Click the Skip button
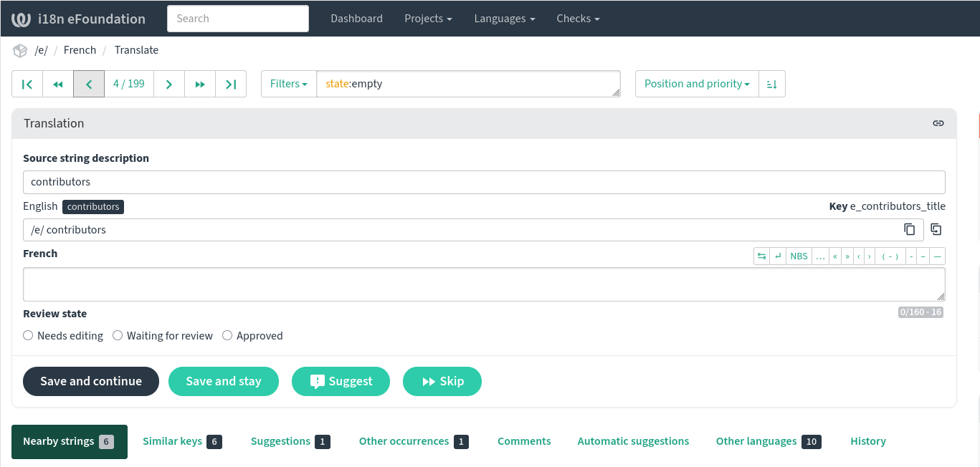Image resolution: width=980 pixels, height=467 pixels. point(442,381)
